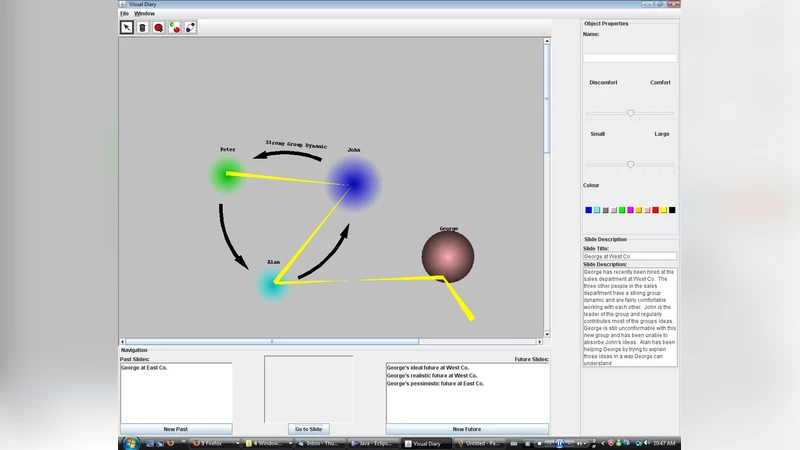
Task: Click the green Peter sphere
Action: (x=227, y=175)
